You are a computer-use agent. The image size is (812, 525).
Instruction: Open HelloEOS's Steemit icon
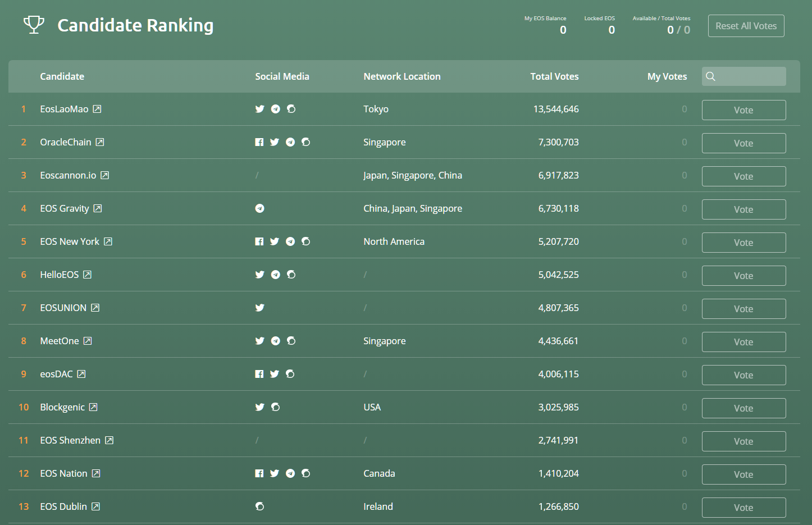[291, 275]
